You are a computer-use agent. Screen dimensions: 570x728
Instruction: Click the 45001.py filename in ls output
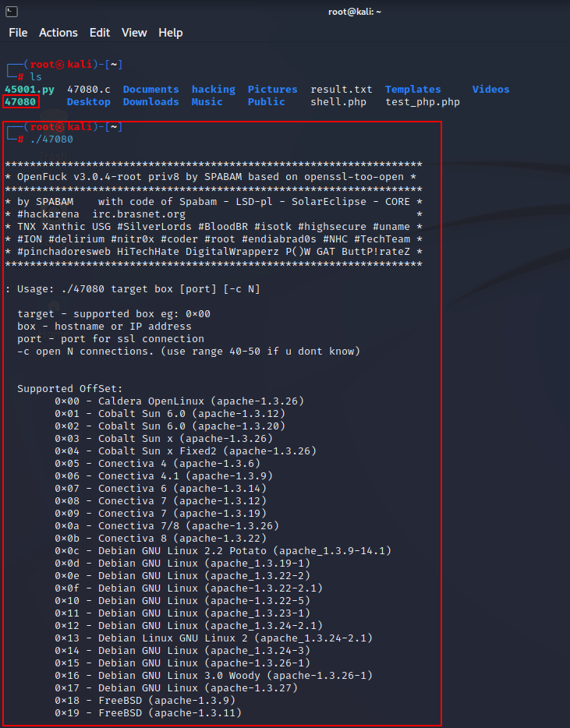point(30,90)
